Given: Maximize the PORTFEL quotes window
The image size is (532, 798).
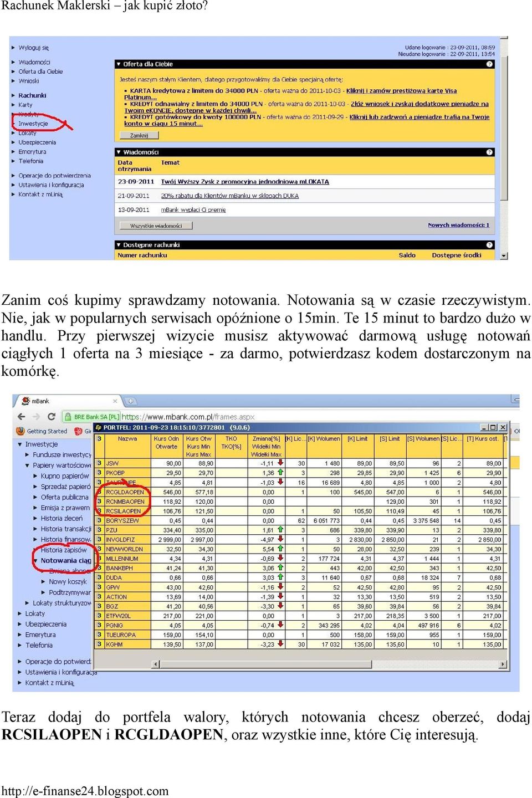Looking at the screenshot, I should tap(493, 427).
